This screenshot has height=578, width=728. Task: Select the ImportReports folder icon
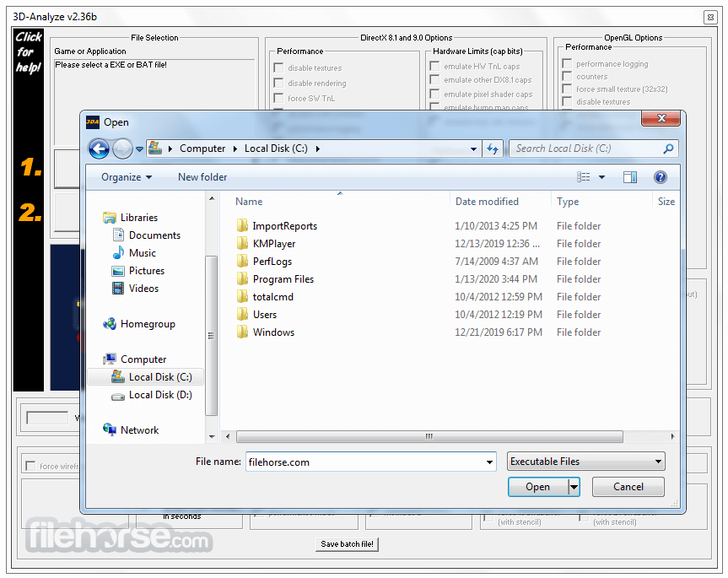242,225
